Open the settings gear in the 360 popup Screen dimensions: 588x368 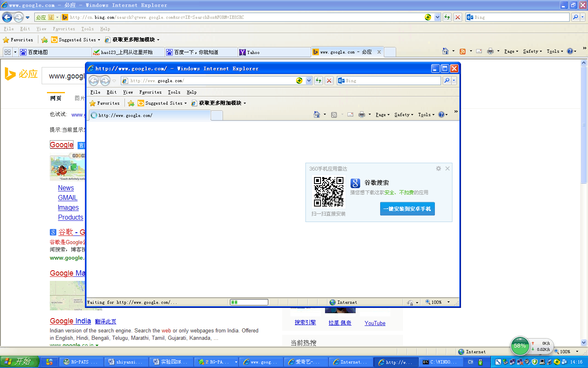(x=438, y=168)
